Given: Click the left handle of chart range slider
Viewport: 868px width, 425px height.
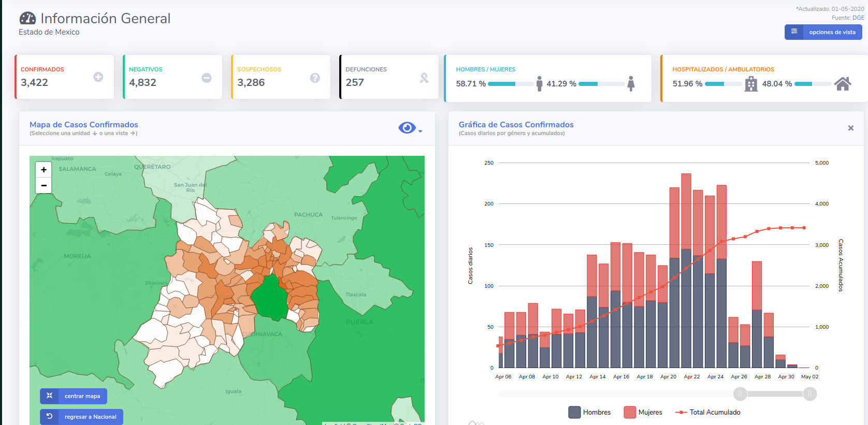Looking at the screenshot, I should coord(740,394).
